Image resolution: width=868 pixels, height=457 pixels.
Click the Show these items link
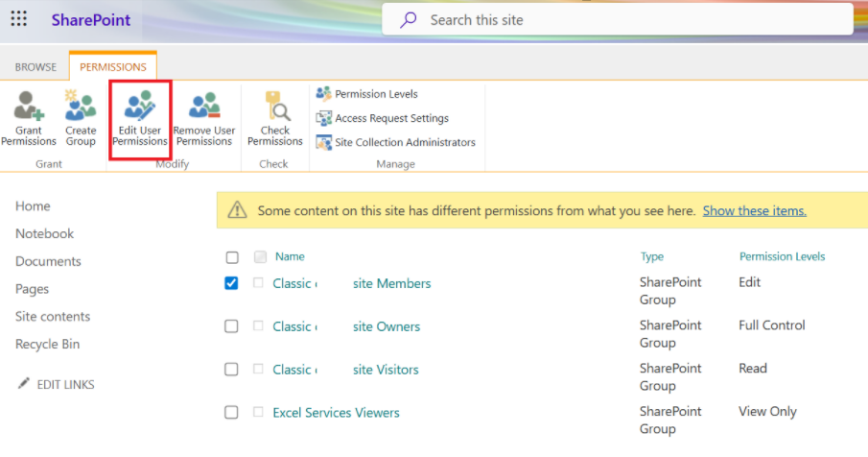click(x=755, y=211)
